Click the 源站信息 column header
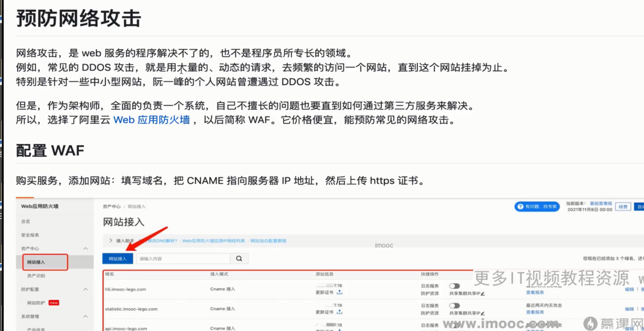The height and width of the screenshot is (331, 644). pos(324,274)
